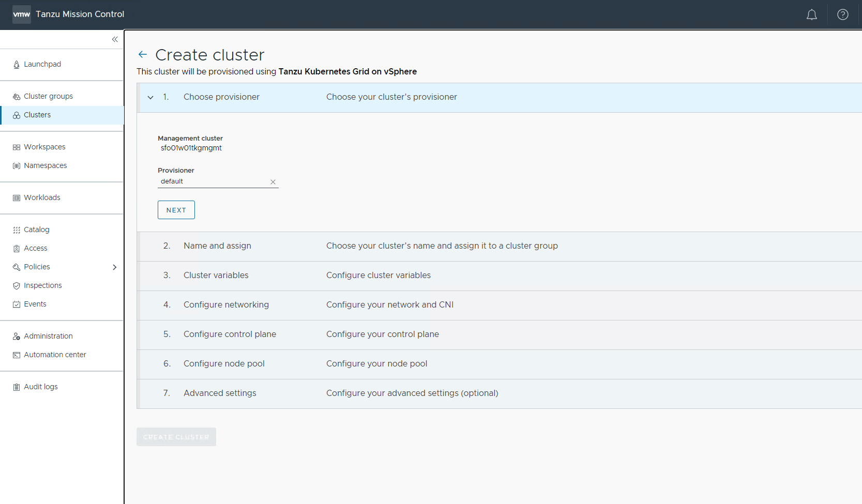Screen dimensions: 862x504
Task: Click the 'Configure cluster variables' description
Action: click(x=379, y=276)
